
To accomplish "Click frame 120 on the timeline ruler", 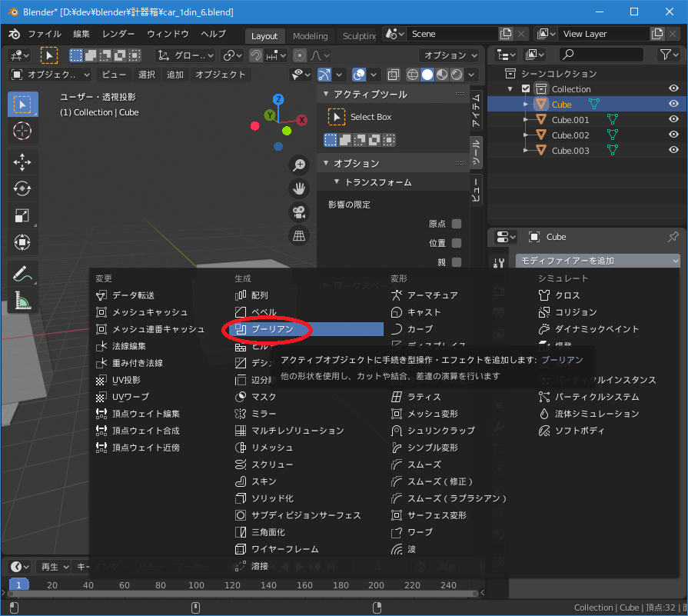I will (x=231, y=586).
